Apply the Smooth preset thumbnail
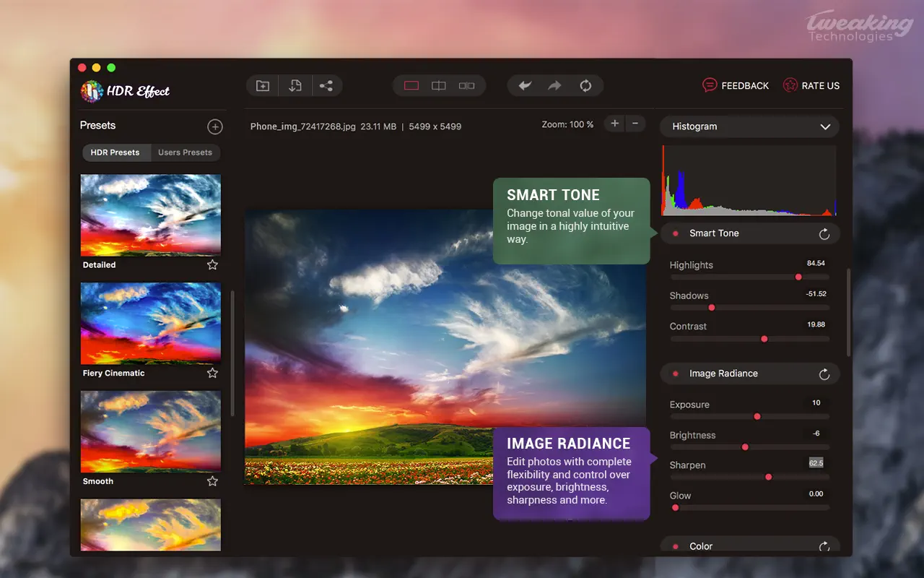The height and width of the screenshot is (578, 924). click(x=150, y=431)
